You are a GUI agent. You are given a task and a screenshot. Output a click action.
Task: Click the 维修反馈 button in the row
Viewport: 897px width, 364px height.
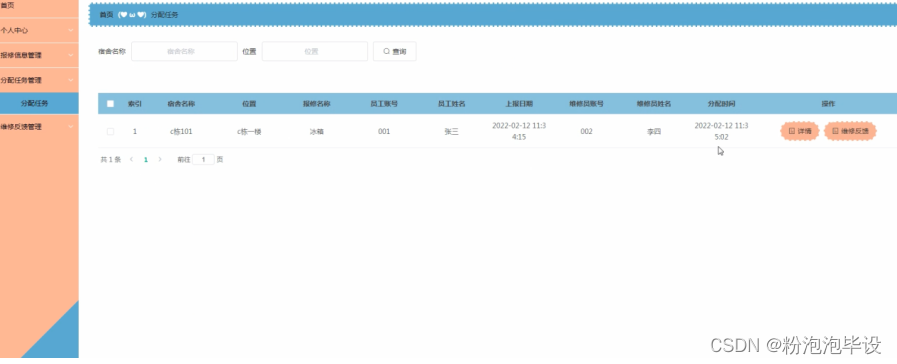850,131
